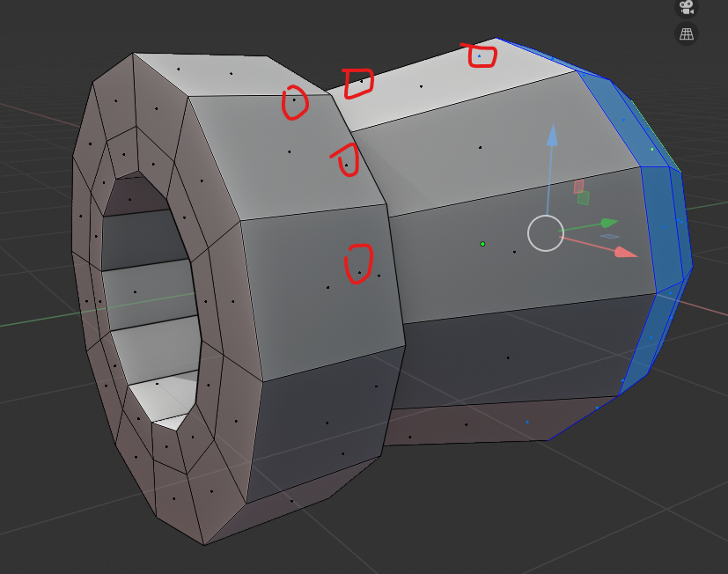Click the red X-axis move gizmo arrow
This screenshot has width=728, height=574.
(x=625, y=252)
